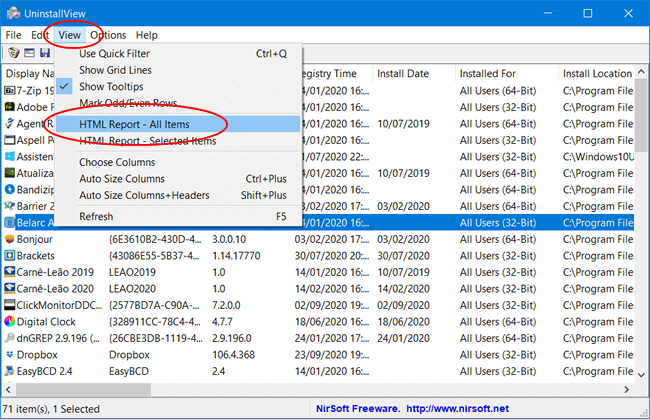Image resolution: width=650 pixels, height=419 pixels.
Task: Select the Dropbox app icon in list
Action: (10, 354)
